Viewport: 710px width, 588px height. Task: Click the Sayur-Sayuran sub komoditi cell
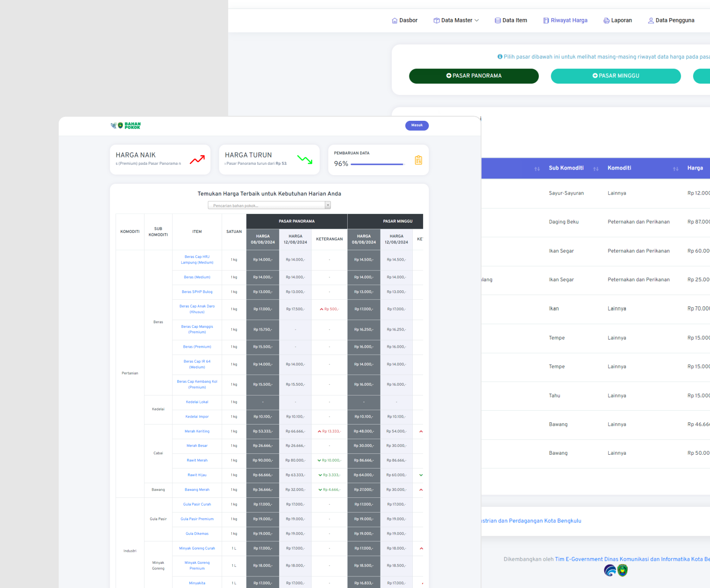pos(566,193)
